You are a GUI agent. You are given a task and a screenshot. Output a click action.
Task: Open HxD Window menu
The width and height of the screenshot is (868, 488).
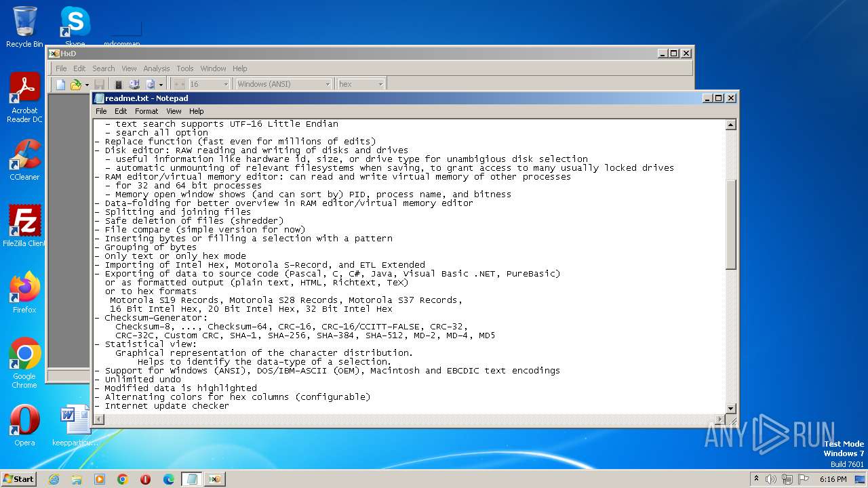[x=213, y=68]
